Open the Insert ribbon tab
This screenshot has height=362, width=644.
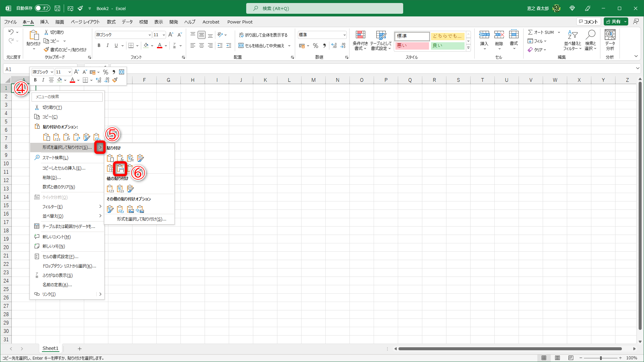point(44,22)
